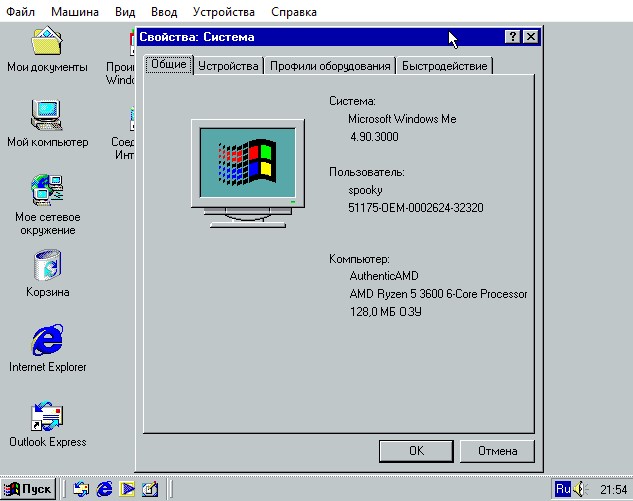Open the Ввод menu

164,12
